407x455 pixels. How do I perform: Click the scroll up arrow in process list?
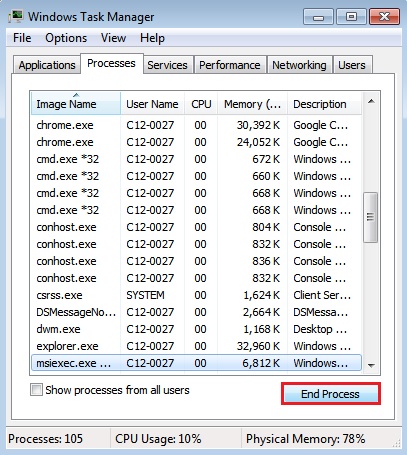371,101
